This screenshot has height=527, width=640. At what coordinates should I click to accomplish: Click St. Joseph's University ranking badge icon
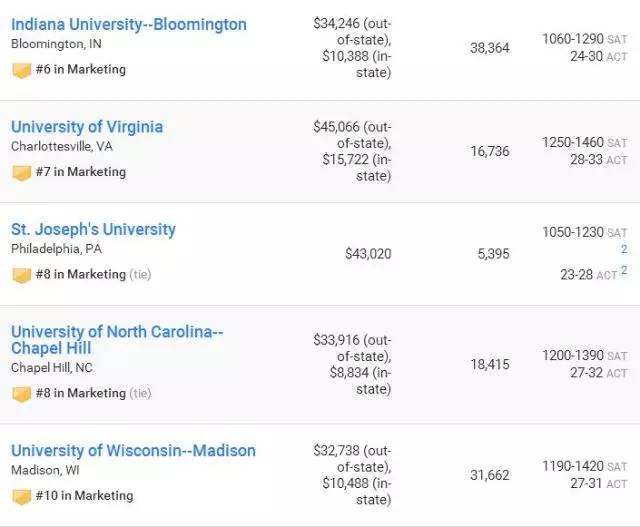(21, 274)
